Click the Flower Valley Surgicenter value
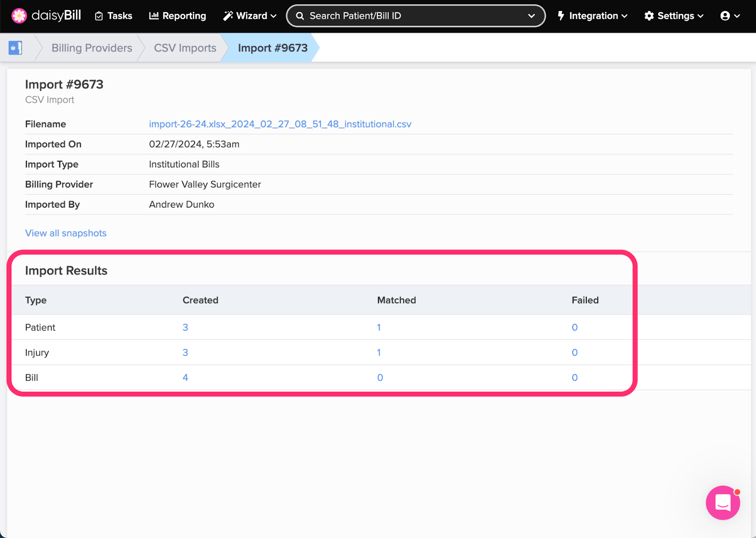Image resolution: width=756 pixels, height=538 pixels. (205, 184)
